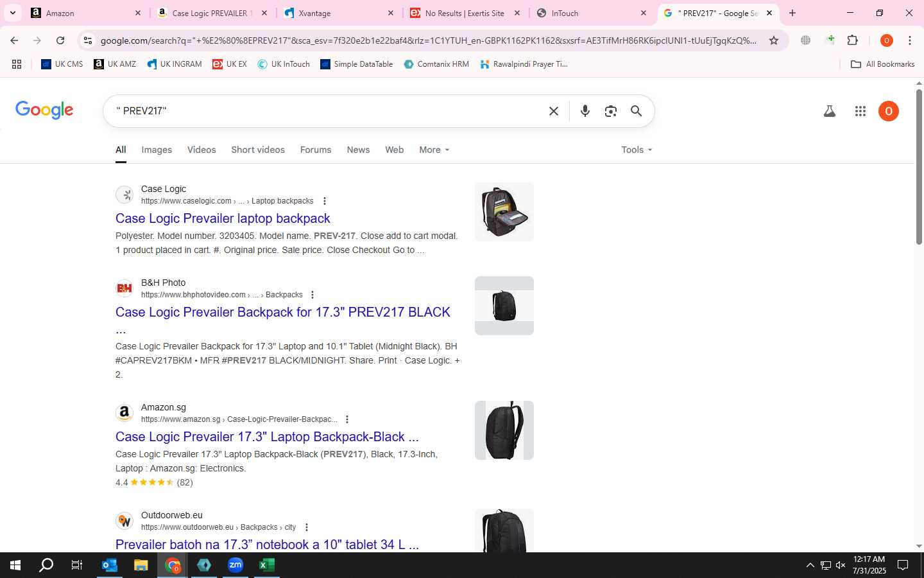Open tab search dropdown arrow
Screen dimensions: 924x578
(13, 13)
